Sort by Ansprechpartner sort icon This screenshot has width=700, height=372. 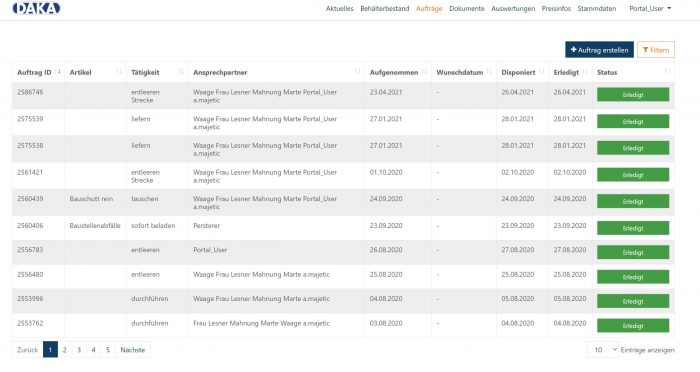pyautogui.click(x=357, y=72)
